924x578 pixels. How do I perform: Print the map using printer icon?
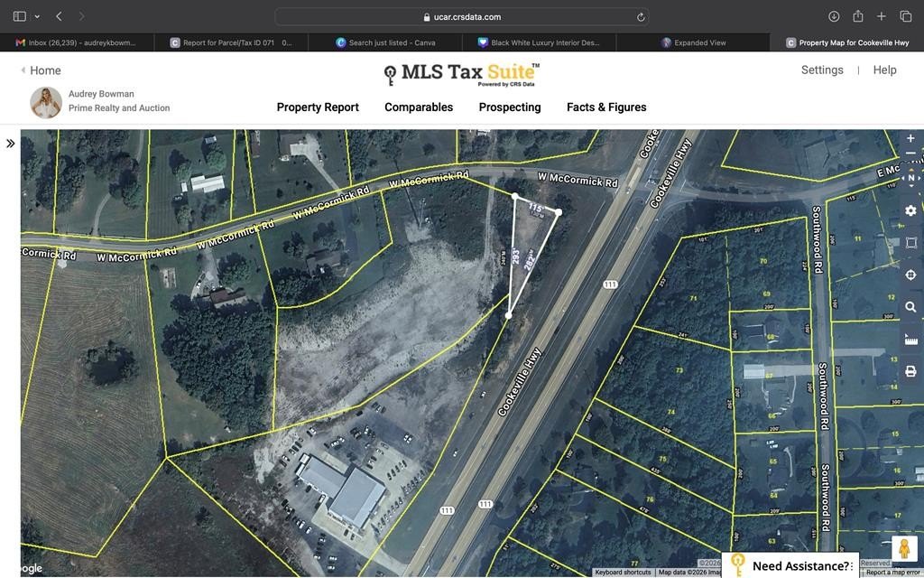910,371
